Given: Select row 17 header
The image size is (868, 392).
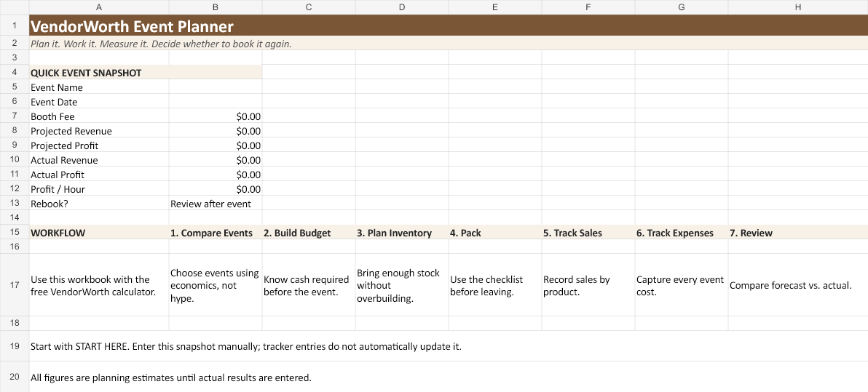Looking at the screenshot, I should click(x=15, y=285).
